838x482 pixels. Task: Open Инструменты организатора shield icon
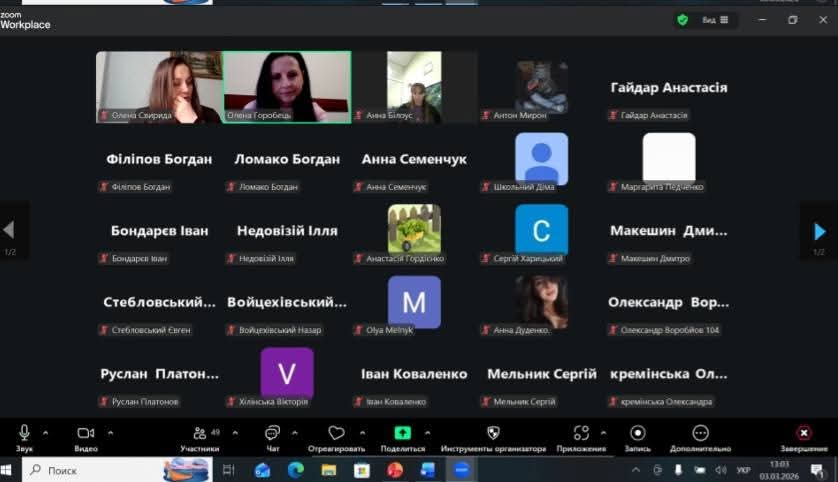[493, 434]
